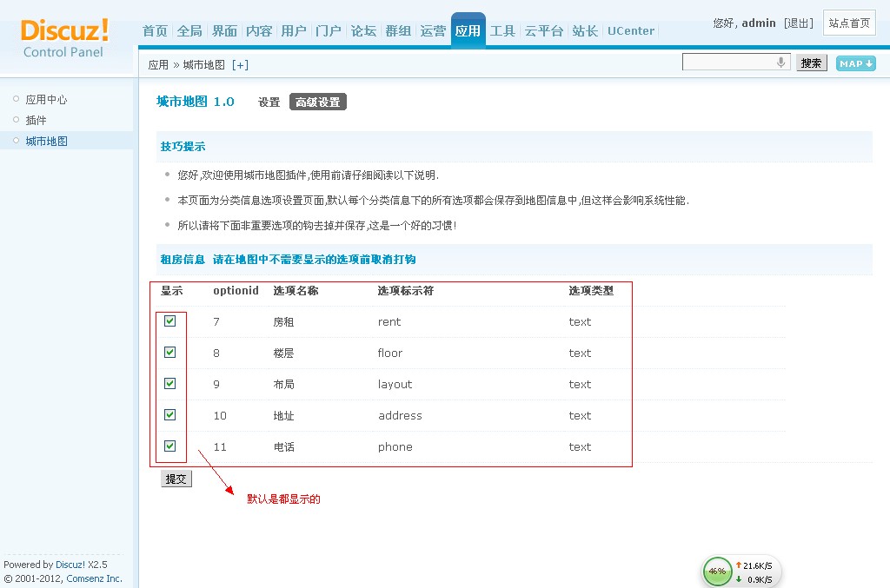Image resolution: width=890 pixels, height=588 pixels.
Task: Open the 全局 top menu
Action: (x=189, y=30)
